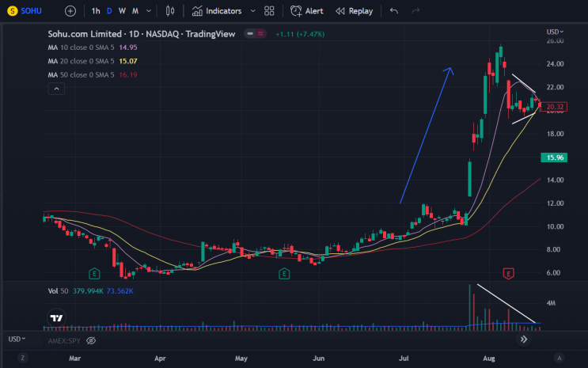Expand the indicator favorites dropdown arrow
Viewport: 588px width, 368px height.
252,11
